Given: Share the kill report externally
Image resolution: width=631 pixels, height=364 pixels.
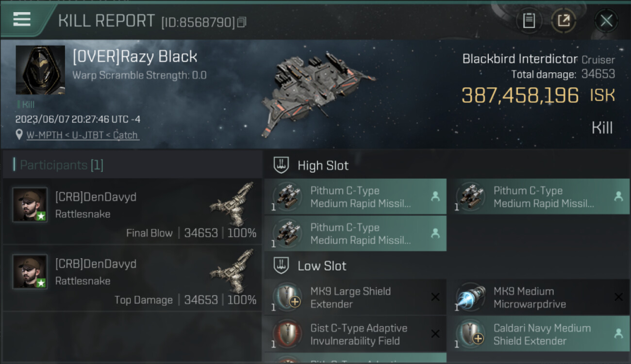Looking at the screenshot, I should click(x=564, y=20).
